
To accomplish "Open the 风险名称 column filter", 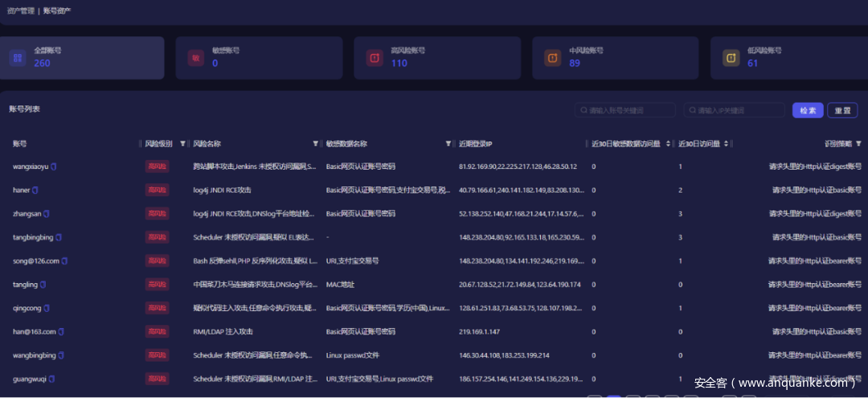I will [315, 144].
